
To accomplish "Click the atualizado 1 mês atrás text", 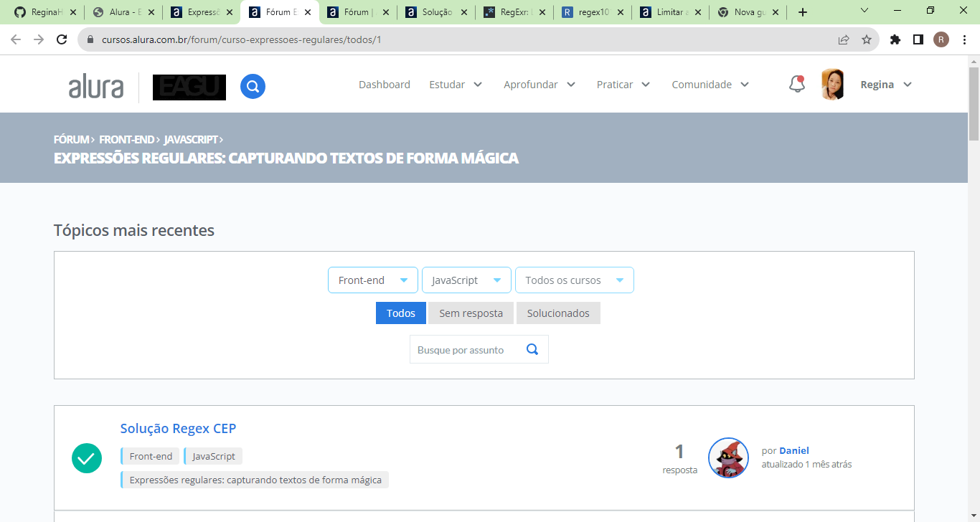I will [806, 464].
